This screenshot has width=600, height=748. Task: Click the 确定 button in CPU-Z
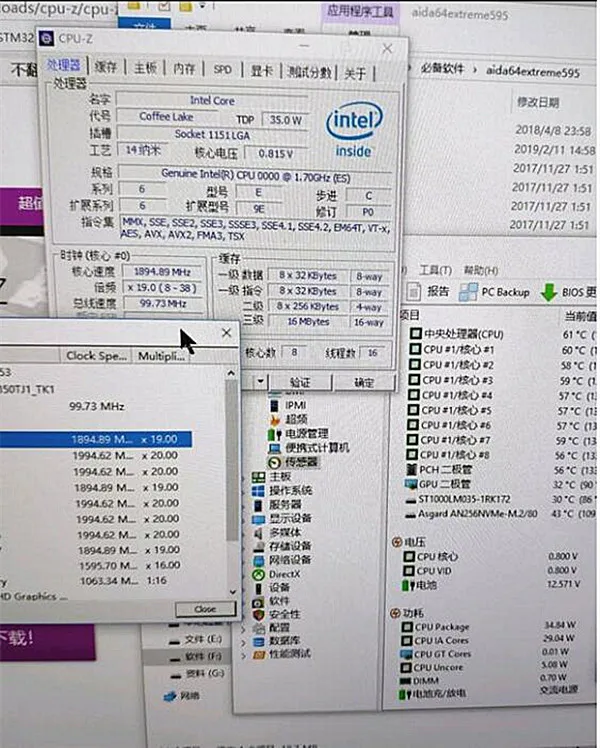click(364, 383)
